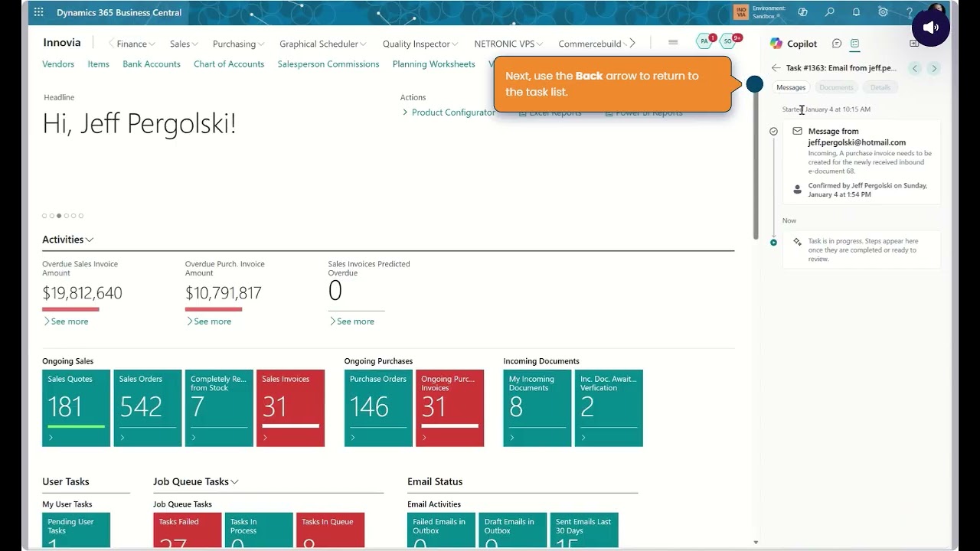Click the INOVIA company badge
The height and width of the screenshot is (551, 980).
pos(740,12)
